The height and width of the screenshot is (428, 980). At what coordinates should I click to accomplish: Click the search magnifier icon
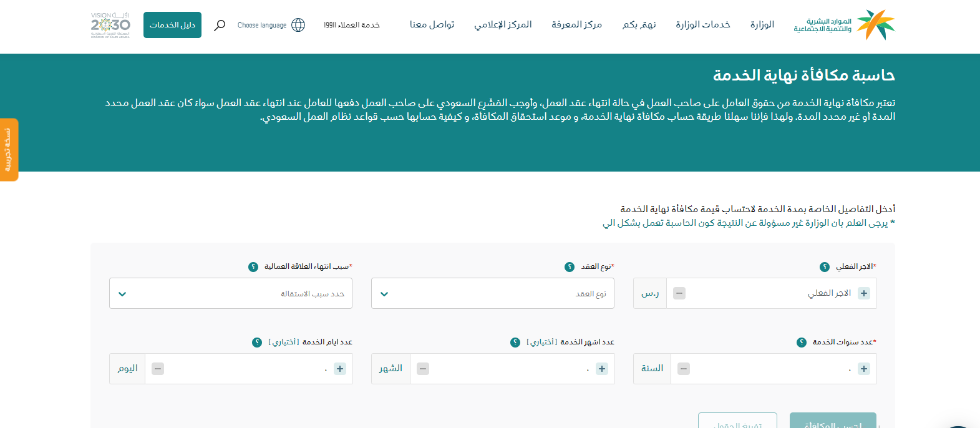220,26
